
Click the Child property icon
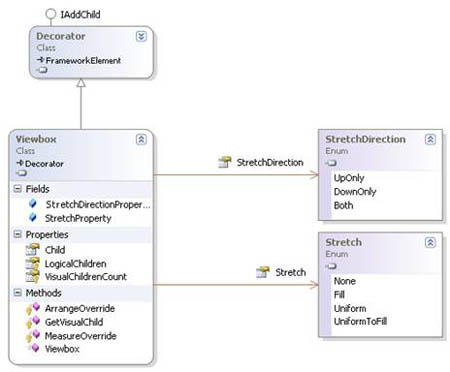pyautogui.click(x=33, y=249)
